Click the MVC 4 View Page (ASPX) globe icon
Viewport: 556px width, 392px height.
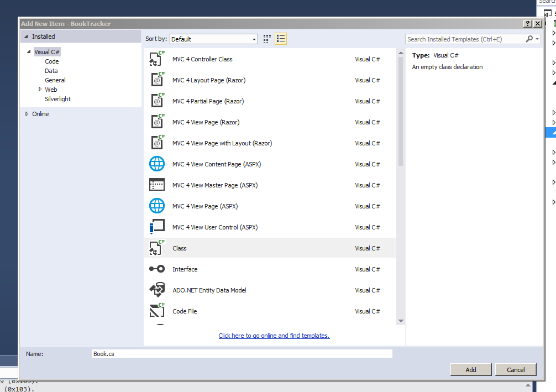157,206
